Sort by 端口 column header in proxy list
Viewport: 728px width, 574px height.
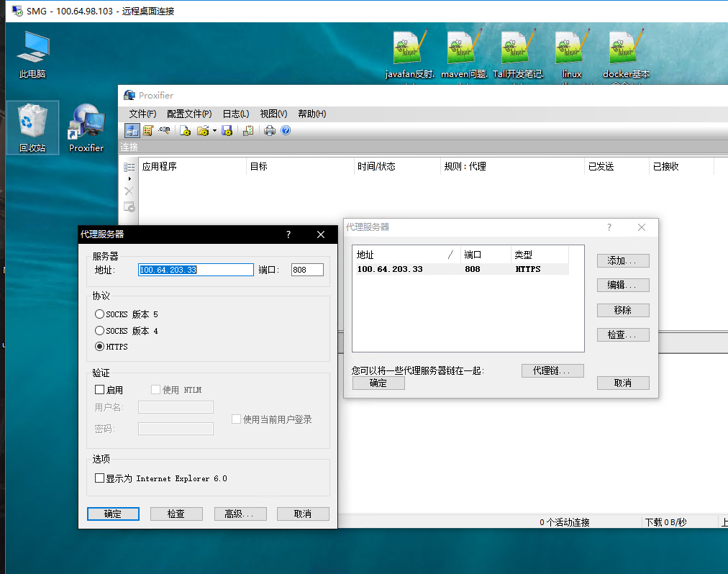pos(486,255)
